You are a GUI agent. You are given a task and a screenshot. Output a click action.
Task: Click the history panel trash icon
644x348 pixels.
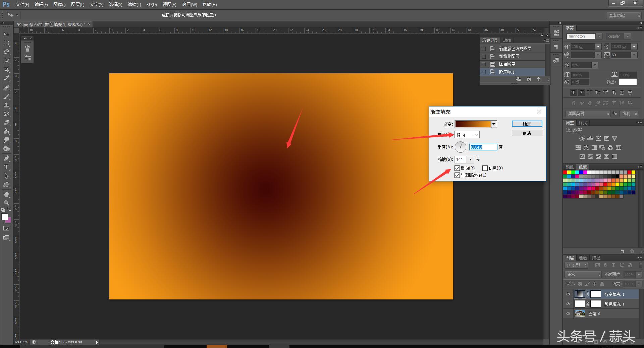tap(538, 79)
